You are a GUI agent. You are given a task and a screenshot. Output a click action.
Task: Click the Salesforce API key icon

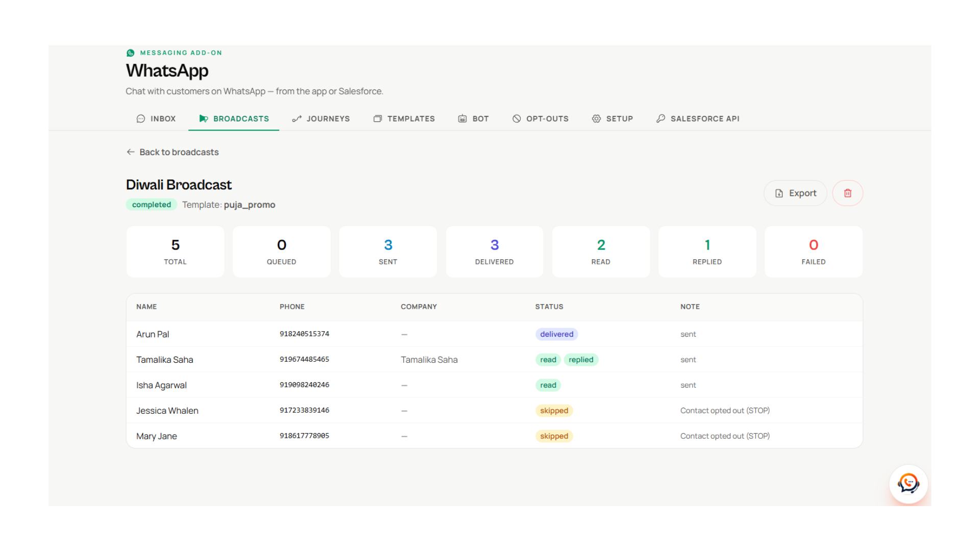coord(660,118)
